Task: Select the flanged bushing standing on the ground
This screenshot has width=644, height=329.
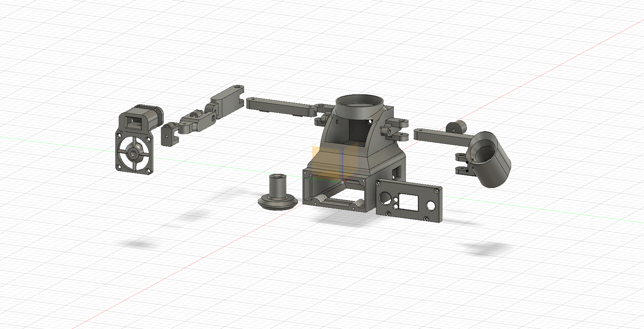Action: pos(278,192)
